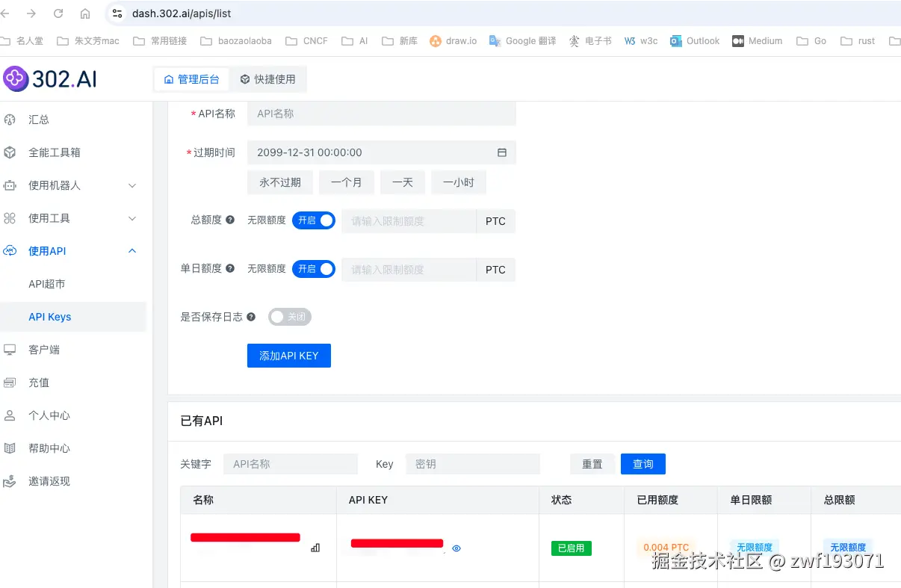This screenshot has width=901, height=588.
Task: Expand 使用工具 sidebar section
Action: pos(72,218)
